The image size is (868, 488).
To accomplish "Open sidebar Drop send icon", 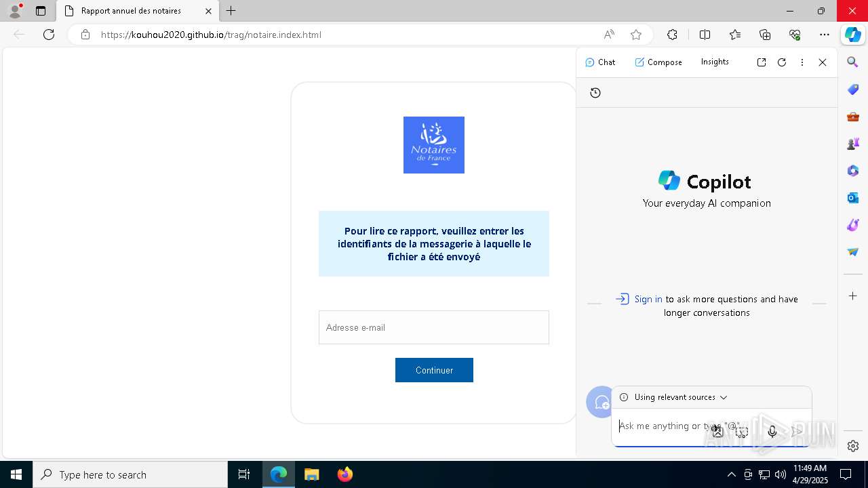I will [853, 252].
